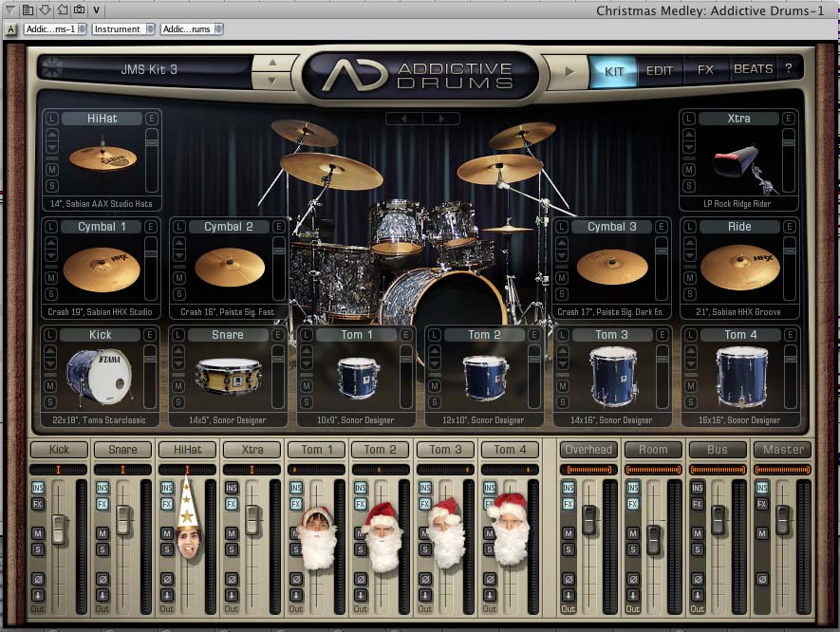Screen dimensions: 840x632
Task: Open HiHat kit piece image
Action: point(103,158)
